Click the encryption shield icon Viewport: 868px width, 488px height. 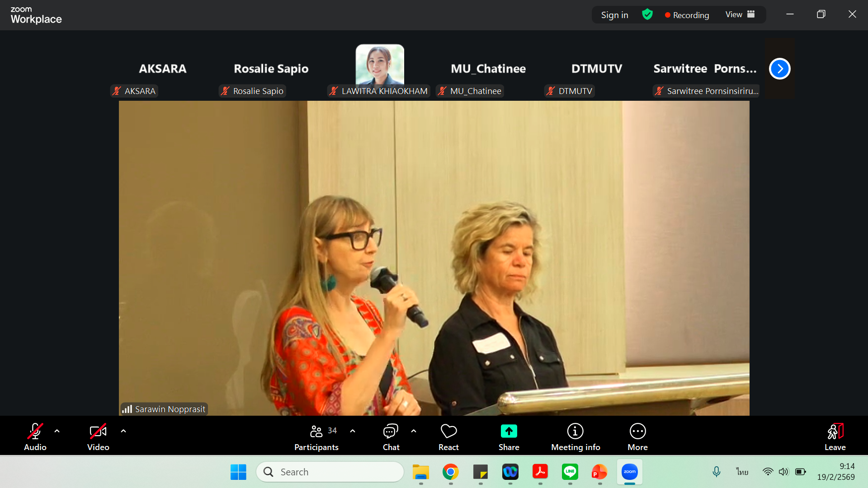click(647, 14)
